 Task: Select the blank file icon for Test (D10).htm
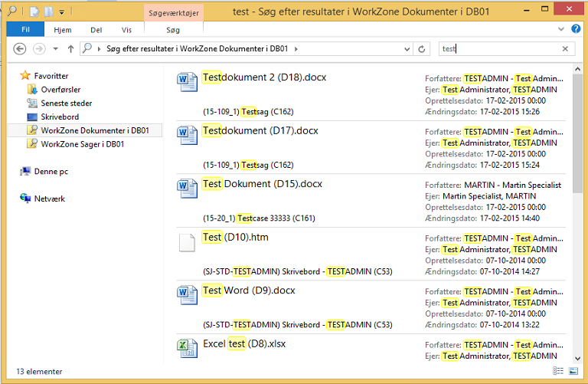tap(187, 242)
